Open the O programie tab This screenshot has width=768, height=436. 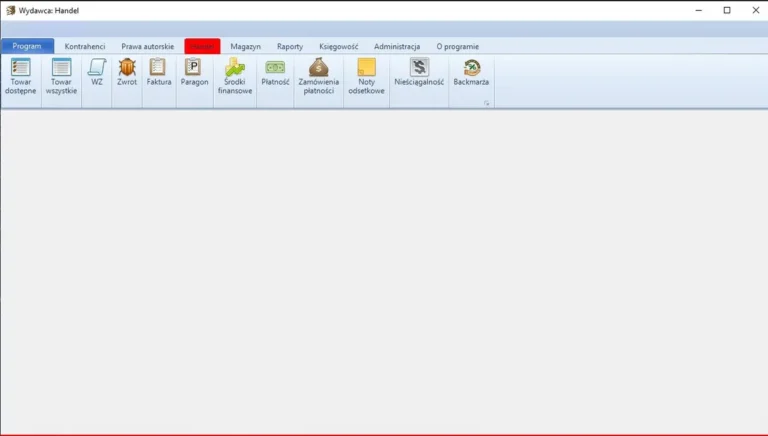[457, 47]
